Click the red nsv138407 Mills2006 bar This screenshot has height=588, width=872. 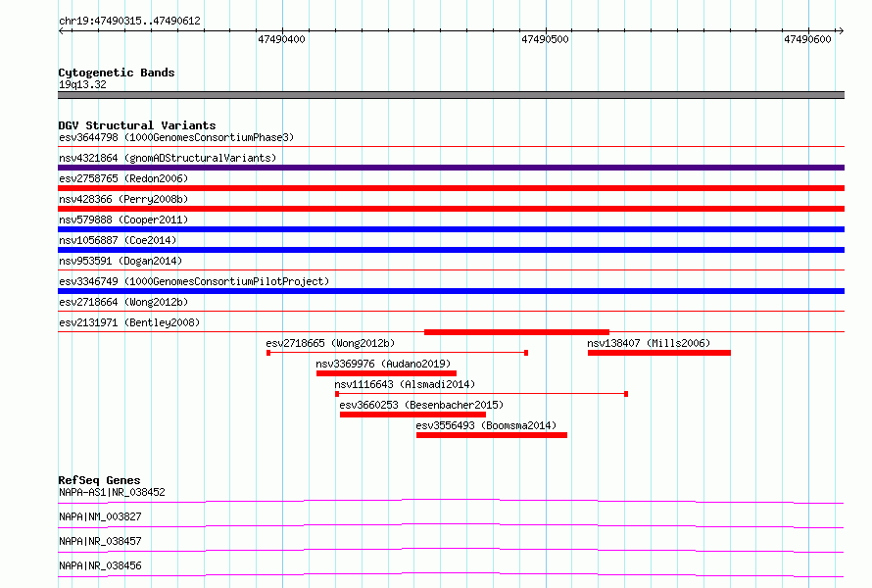659,353
